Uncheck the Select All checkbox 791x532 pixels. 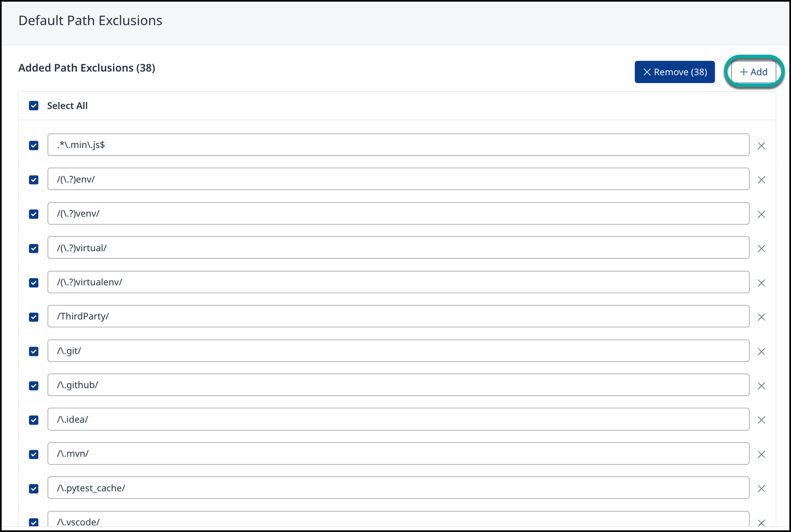coord(34,106)
